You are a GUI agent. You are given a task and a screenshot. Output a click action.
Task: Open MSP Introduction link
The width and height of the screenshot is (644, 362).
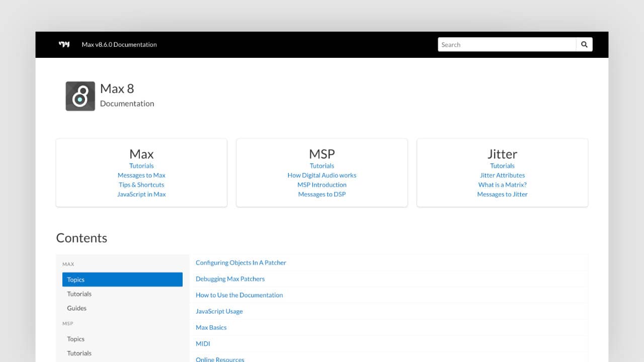point(322,185)
